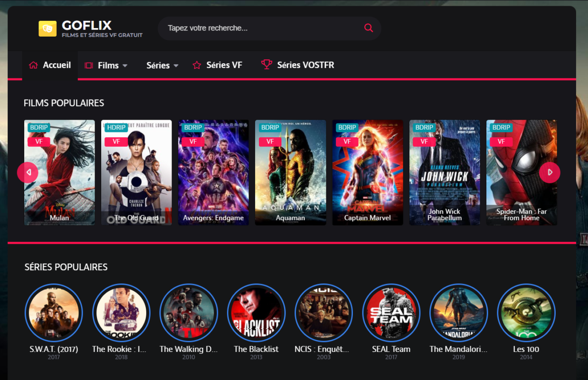Open the NCIS : Enquêt... series circle
Screen dimensions: 588x380
323,313
